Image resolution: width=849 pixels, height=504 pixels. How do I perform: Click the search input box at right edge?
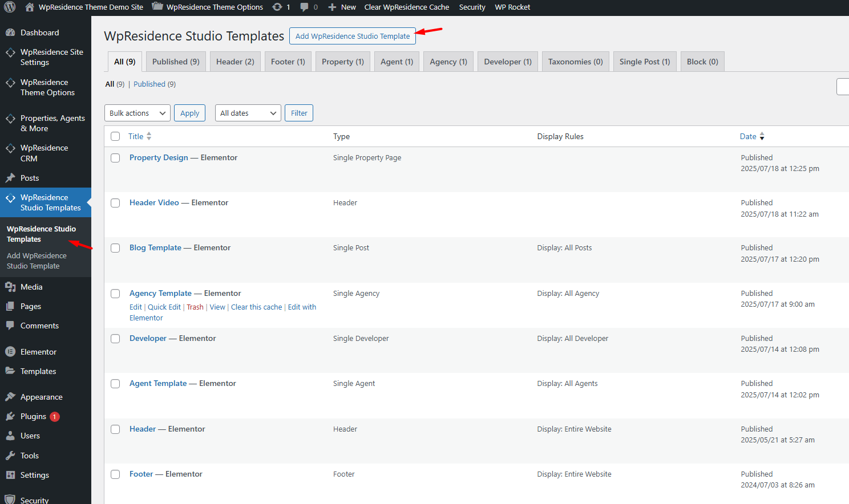[843, 87]
